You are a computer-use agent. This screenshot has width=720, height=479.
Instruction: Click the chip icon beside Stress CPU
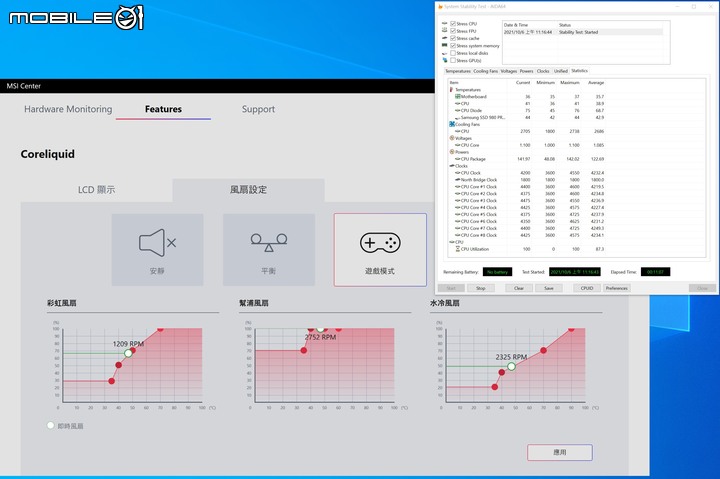[x=444, y=23]
